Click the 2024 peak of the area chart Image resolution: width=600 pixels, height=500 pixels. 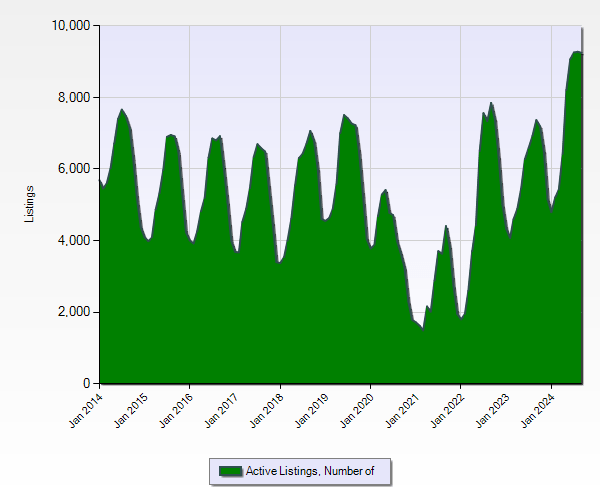coord(577,52)
